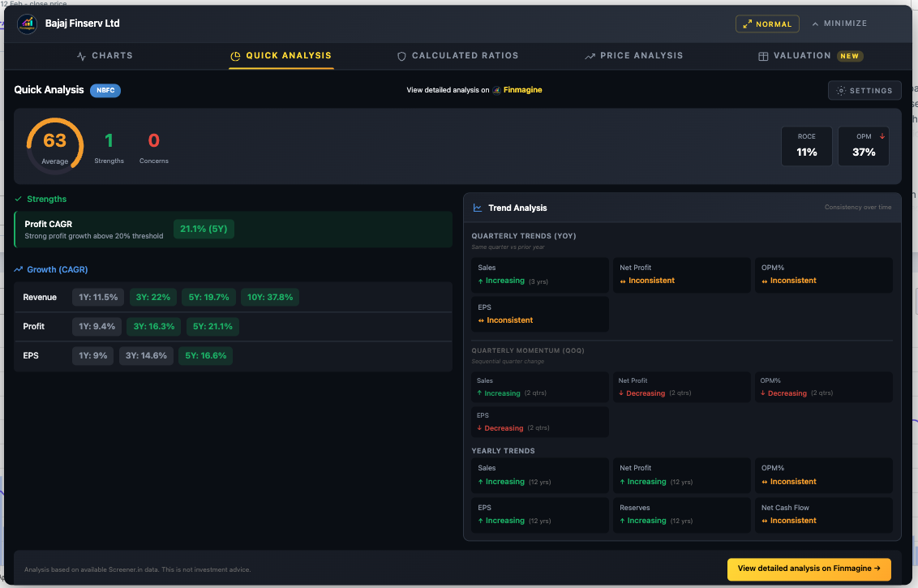This screenshot has width=918, height=588.
Task: Click the Finmagine logo in the header
Action: point(27,24)
